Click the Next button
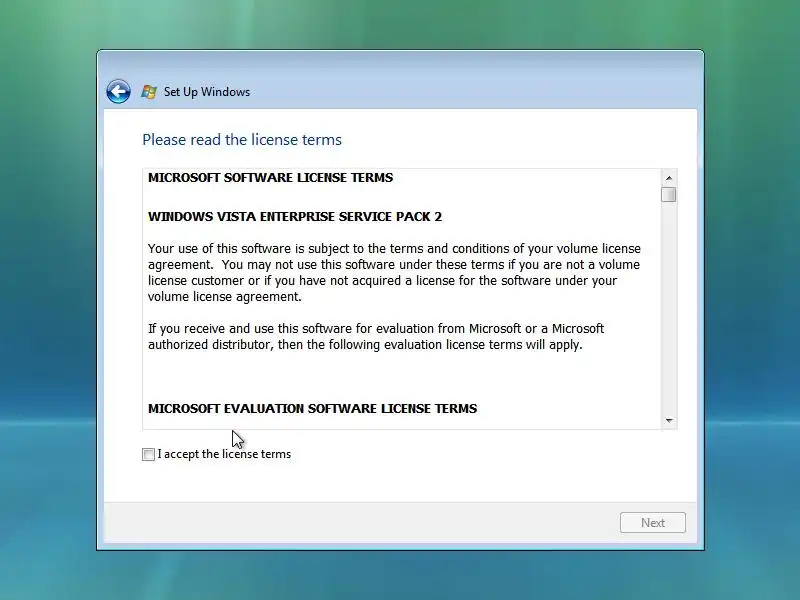 (x=653, y=522)
